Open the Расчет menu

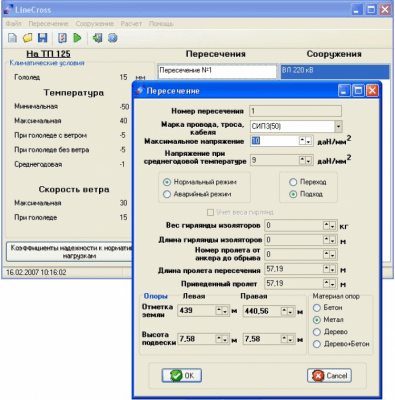point(131,24)
